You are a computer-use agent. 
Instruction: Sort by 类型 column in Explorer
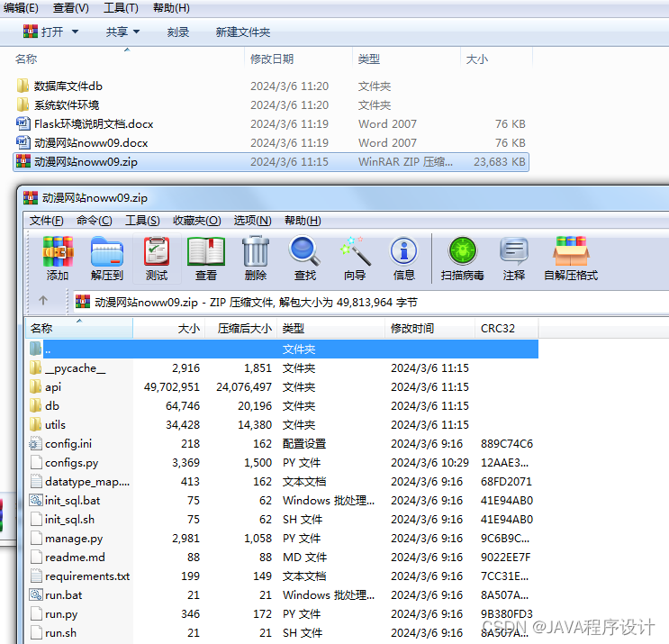click(x=407, y=59)
